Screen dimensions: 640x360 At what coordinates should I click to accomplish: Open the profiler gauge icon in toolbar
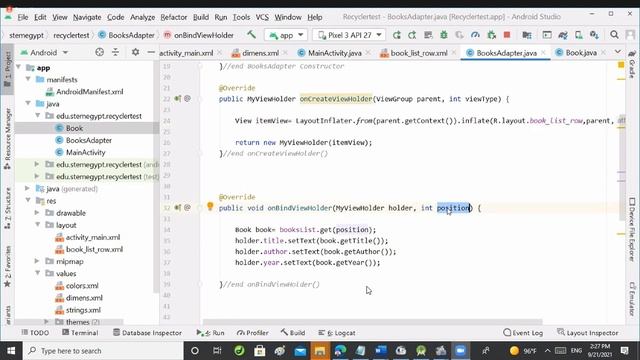tap(475, 35)
